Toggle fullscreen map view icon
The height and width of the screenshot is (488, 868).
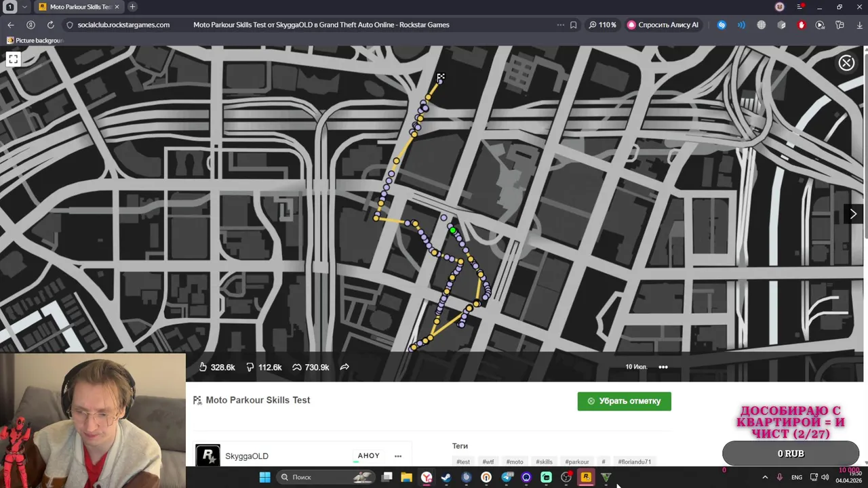tap(13, 59)
